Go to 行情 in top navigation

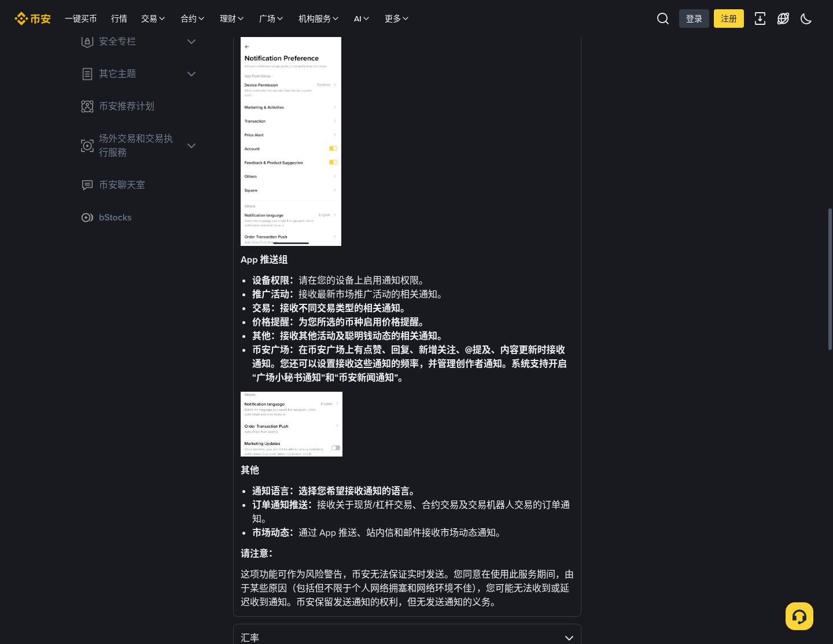119,19
